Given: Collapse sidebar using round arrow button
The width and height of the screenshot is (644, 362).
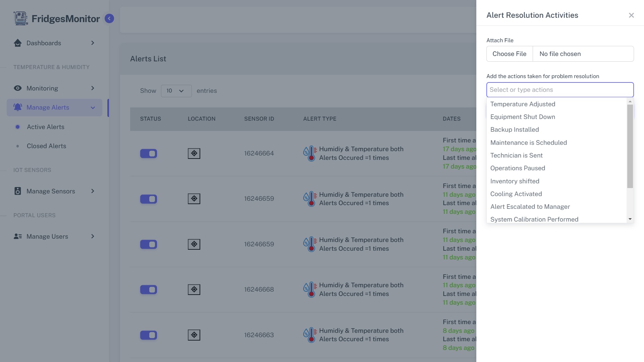Looking at the screenshot, I should pos(109,18).
